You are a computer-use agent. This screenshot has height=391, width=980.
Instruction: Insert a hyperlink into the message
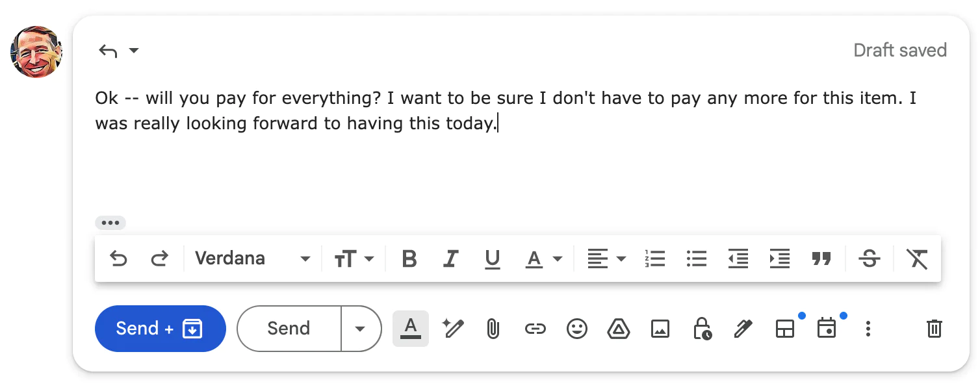(535, 329)
